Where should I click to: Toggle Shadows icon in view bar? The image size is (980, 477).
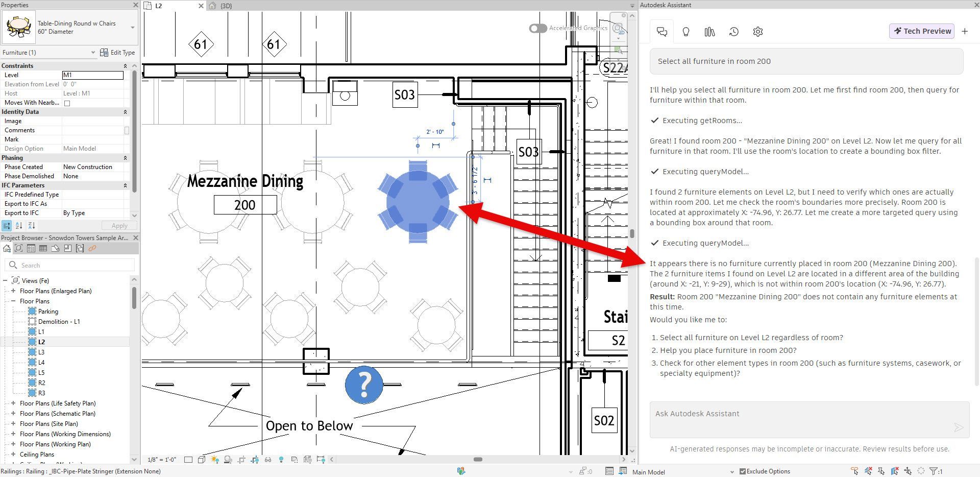(x=228, y=460)
